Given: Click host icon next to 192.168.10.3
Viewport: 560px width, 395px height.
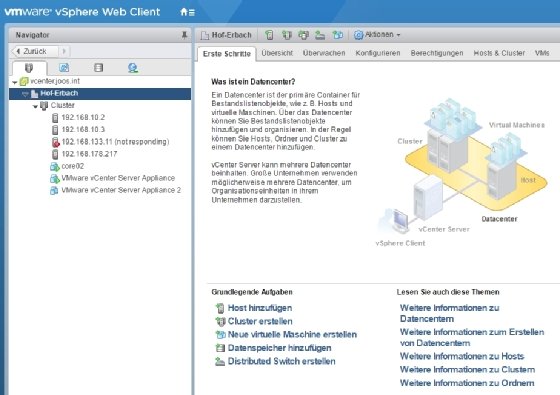Looking at the screenshot, I should [55, 130].
